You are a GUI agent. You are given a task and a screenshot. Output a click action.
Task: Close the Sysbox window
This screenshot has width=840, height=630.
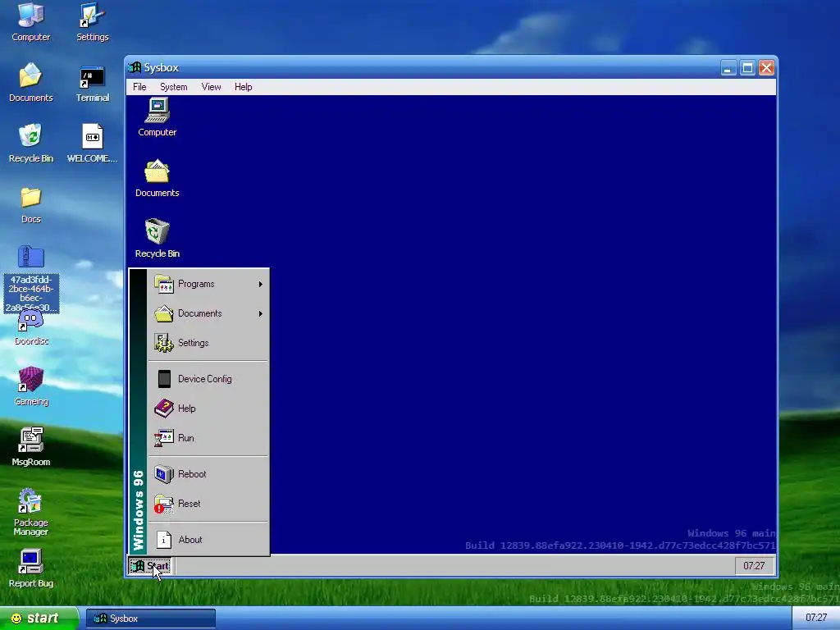pos(767,68)
